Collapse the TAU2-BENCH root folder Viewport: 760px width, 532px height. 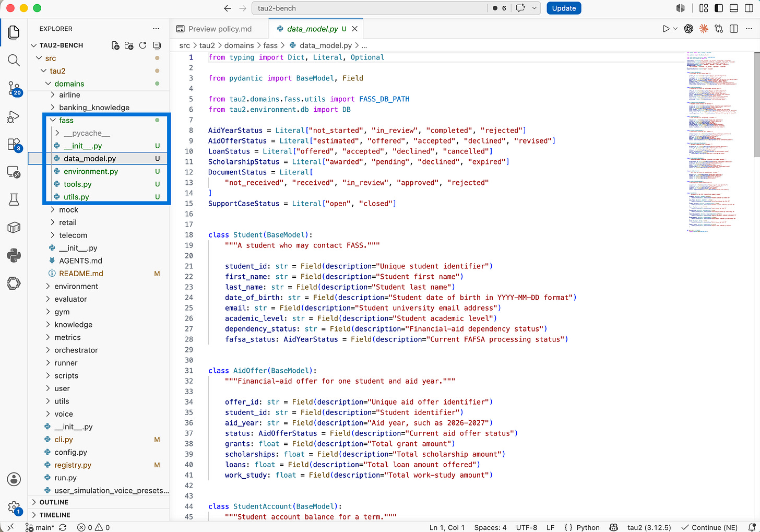(34, 45)
